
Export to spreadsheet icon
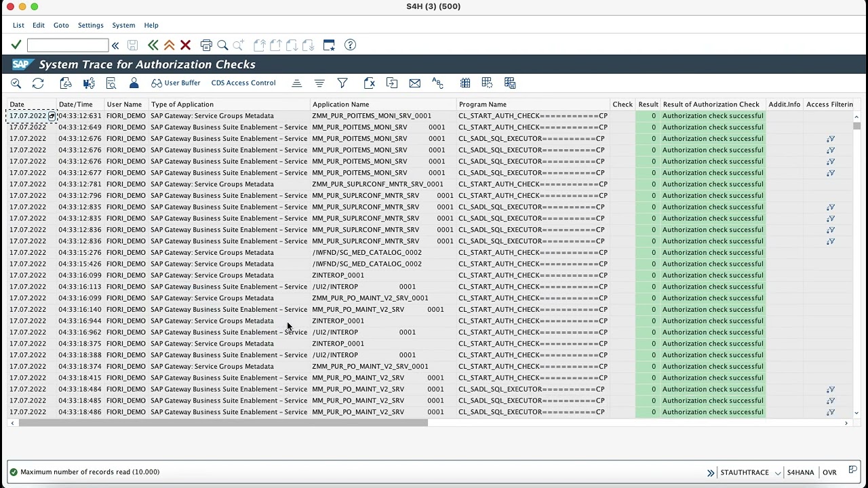pyautogui.click(x=370, y=83)
